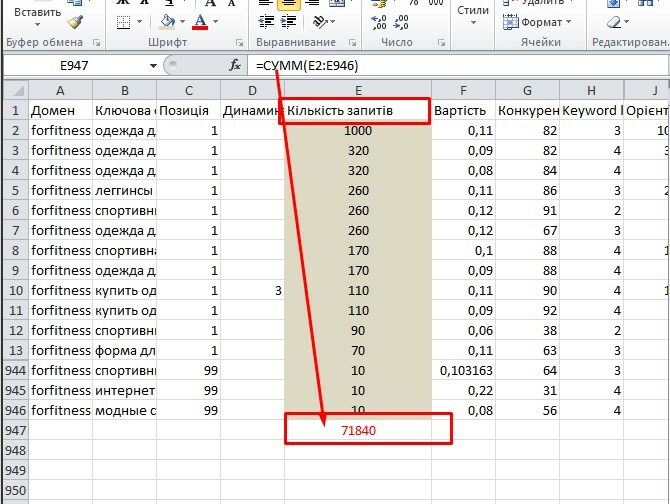Click the форма дл keyword cell
Screen dimensions: 670x504
coord(124,350)
